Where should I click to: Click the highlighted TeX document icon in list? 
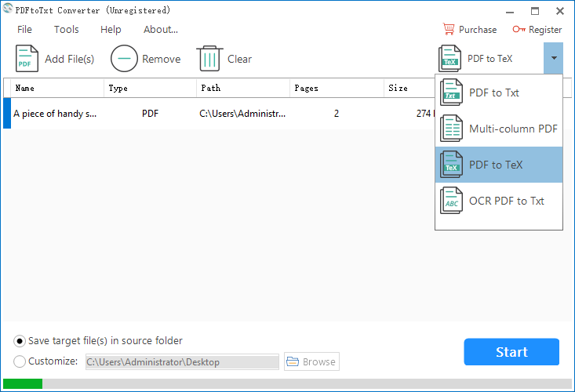coord(451,165)
